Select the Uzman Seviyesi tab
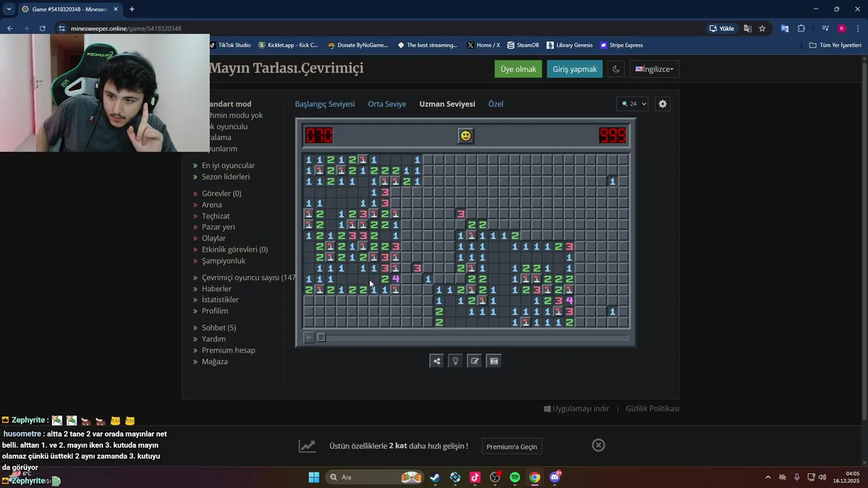 tap(447, 104)
